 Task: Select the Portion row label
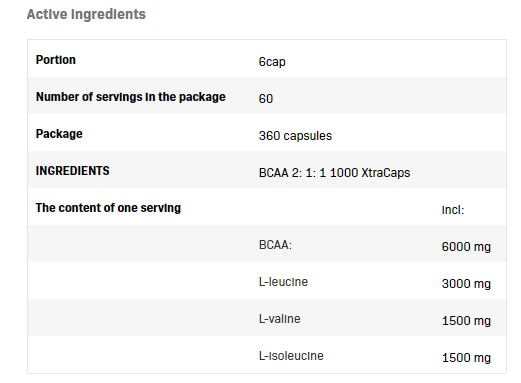click(x=56, y=60)
